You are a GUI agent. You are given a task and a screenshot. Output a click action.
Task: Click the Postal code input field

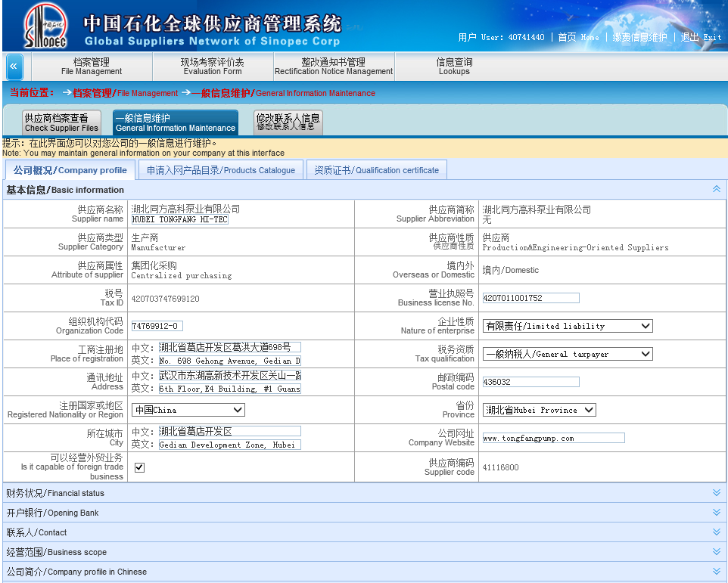pyautogui.click(x=530, y=382)
